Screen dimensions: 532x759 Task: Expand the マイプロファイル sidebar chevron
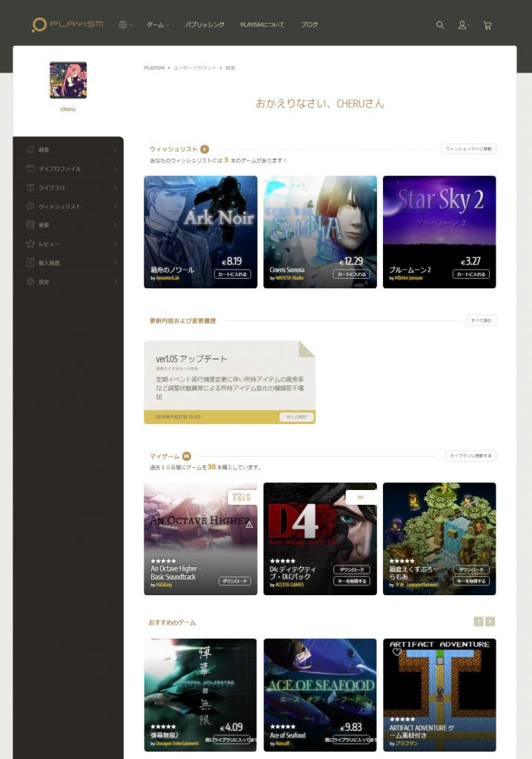tap(115, 168)
